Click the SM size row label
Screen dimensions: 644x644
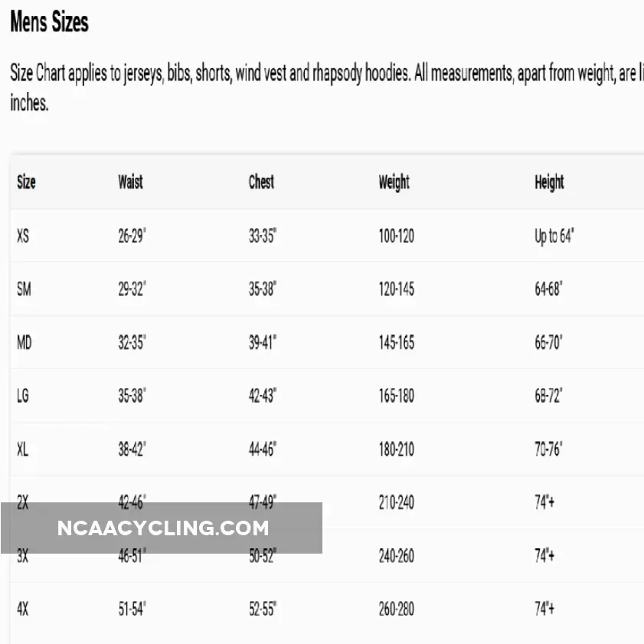[24, 289]
